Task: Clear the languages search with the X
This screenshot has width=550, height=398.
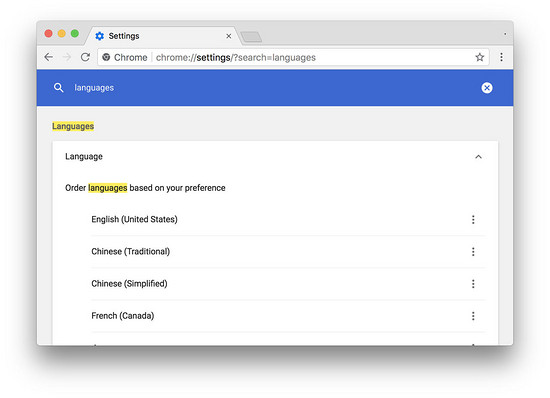Action: (x=487, y=88)
